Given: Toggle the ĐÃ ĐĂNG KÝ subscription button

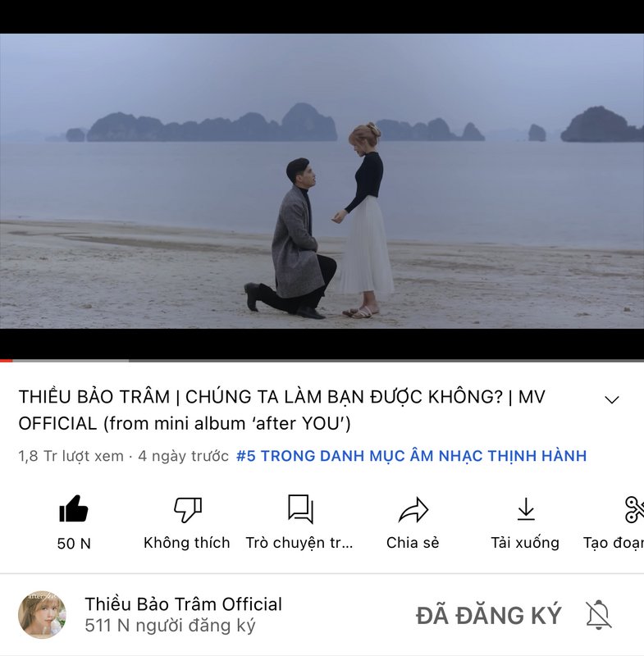Looking at the screenshot, I should coord(488,615).
